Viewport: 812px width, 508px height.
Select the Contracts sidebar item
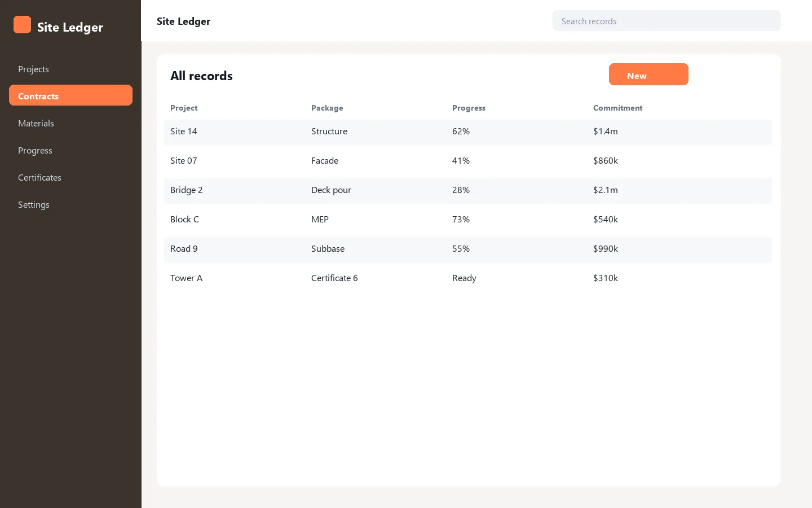tap(70, 95)
